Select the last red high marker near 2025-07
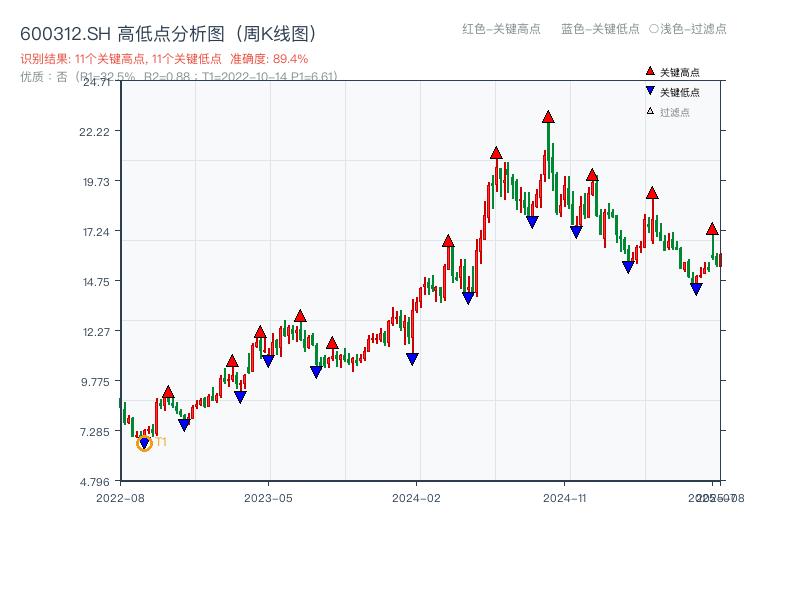This screenshot has width=800, height=600. (x=712, y=229)
